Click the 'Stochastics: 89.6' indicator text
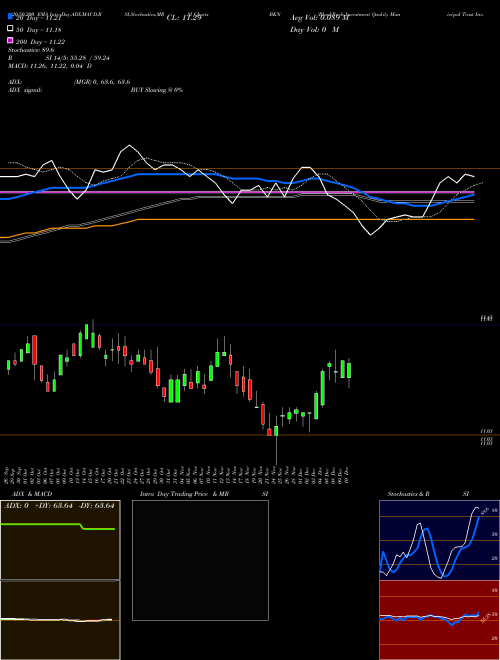The width and height of the screenshot is (500, 660). [x=31, y=50]
